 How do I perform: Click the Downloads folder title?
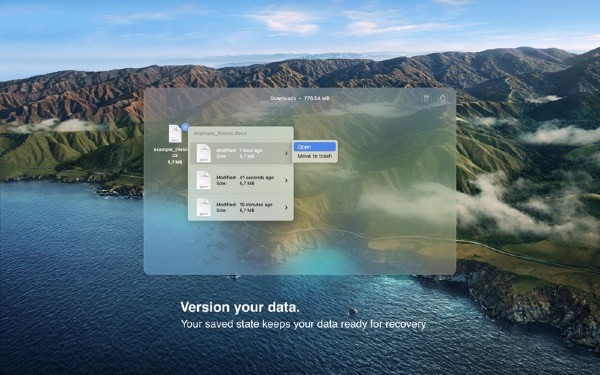point(283,98)
